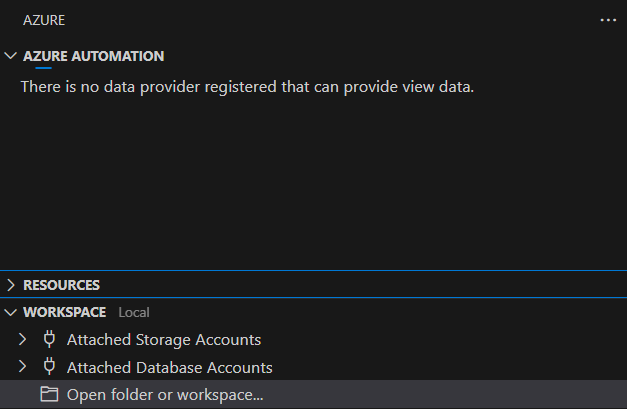Click the Open folder or workspace... entry
This screenshot has height=409, width=627.
click(314, 395)
